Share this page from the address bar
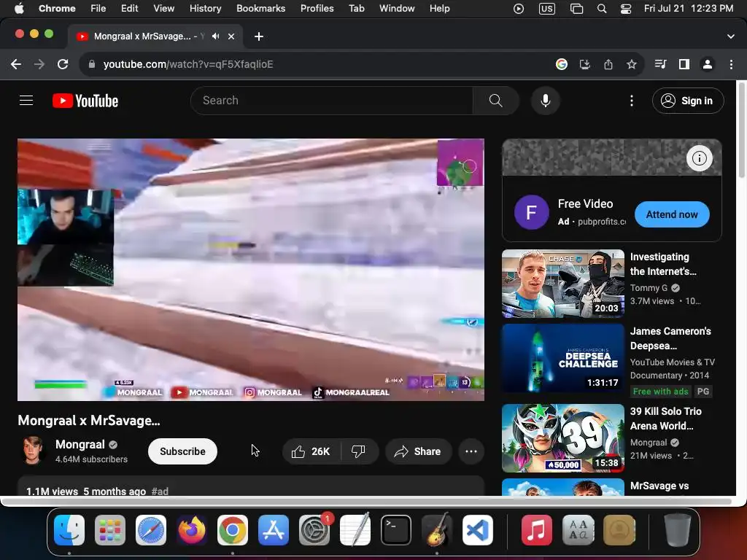The height and width of the screenshot is (560, 747). coord(608,64)
